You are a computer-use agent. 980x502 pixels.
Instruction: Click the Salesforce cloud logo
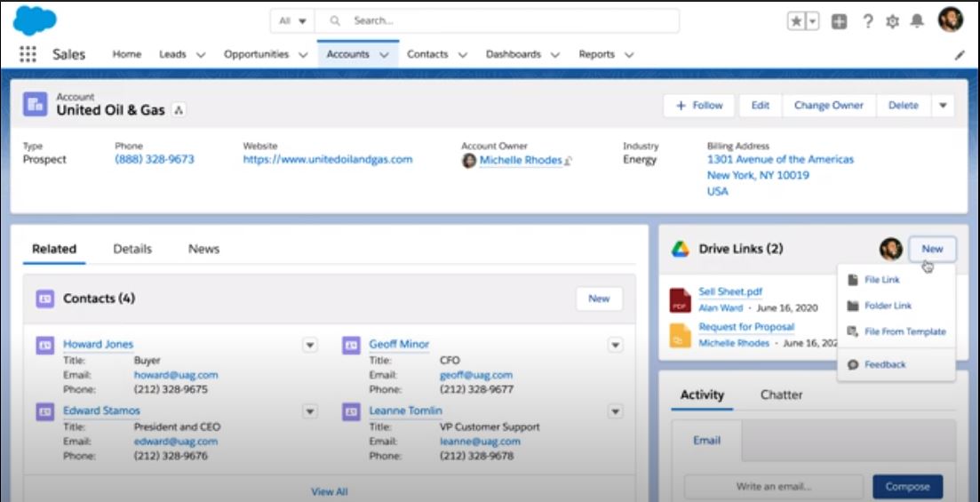[x=35, y=20]
